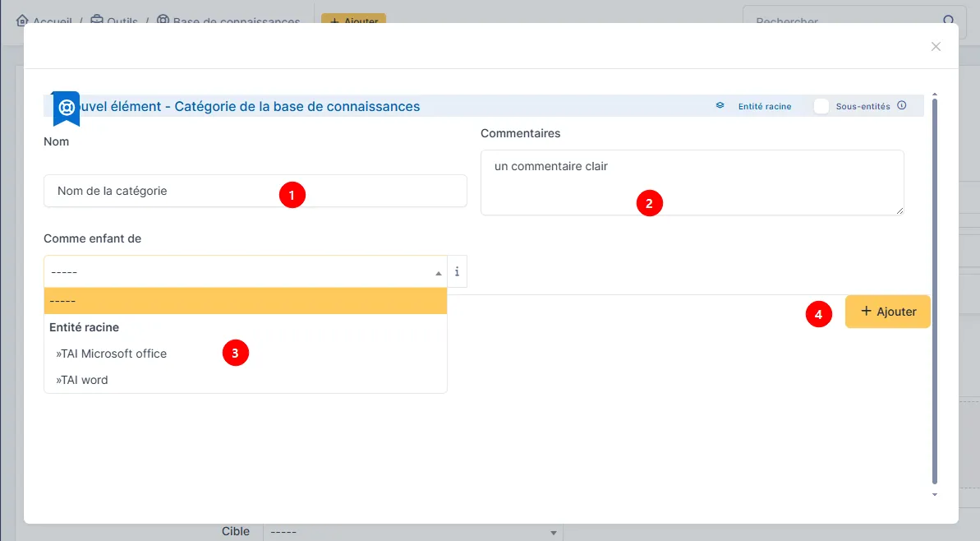The height and width of the screenshot is (541, 980).
Task: Click the entity layers icon beside Entité racine
Action: coord(720,106)
